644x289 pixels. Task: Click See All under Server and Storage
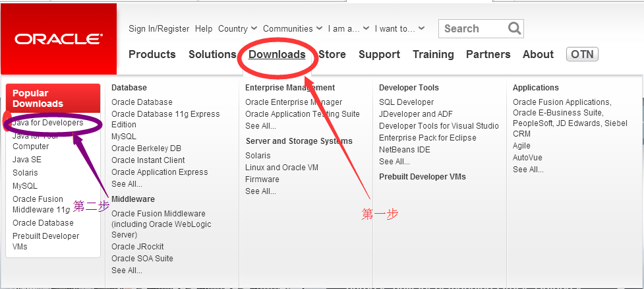click(261, 191)
